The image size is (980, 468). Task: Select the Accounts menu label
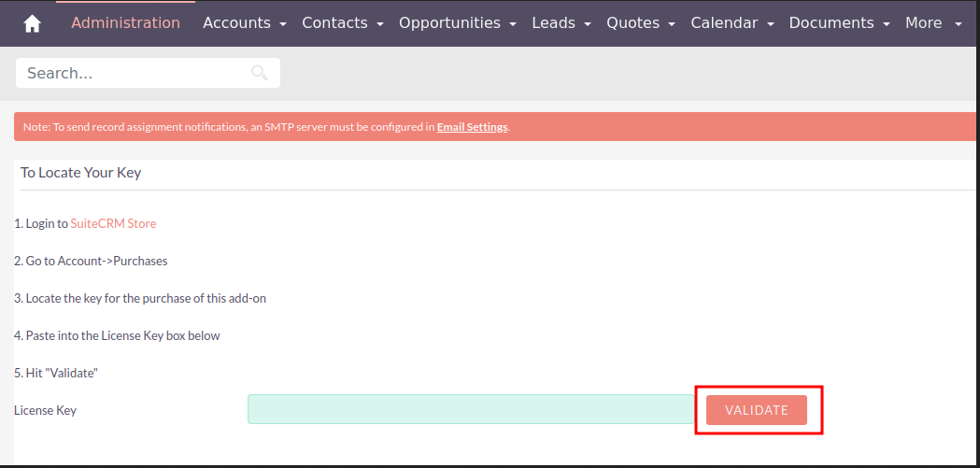[236, 22]
